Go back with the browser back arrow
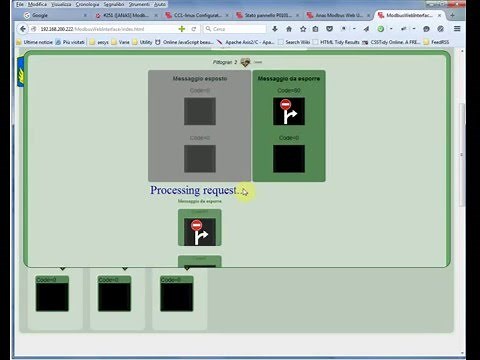The width and height of the screenshot is (480, 360). tap(23, 29)
